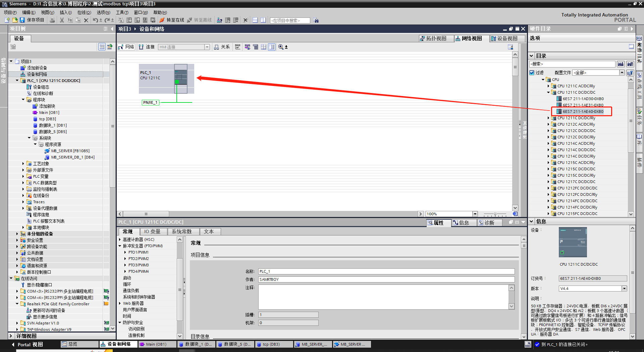Click the profile settings icon beside 全部
The image size is (644, 352).
click(630, 73)
